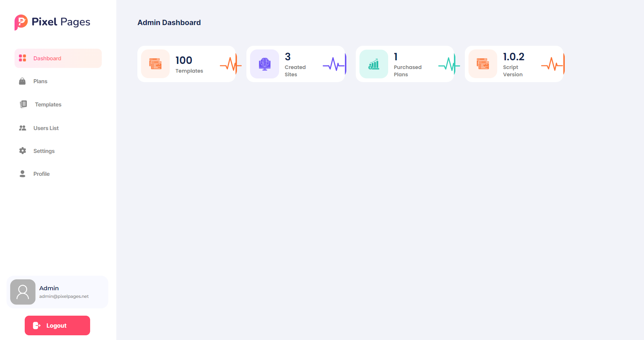644x340 pixels.
Task: Click the Purchased Plans bar chart icon
Action: [374, 64]
